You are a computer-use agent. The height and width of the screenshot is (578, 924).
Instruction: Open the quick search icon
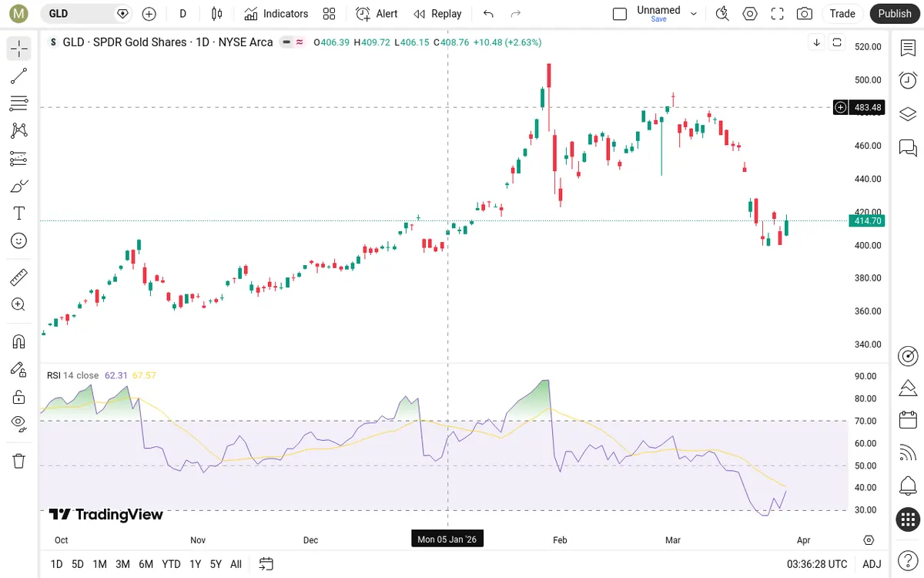pos(722,13)
